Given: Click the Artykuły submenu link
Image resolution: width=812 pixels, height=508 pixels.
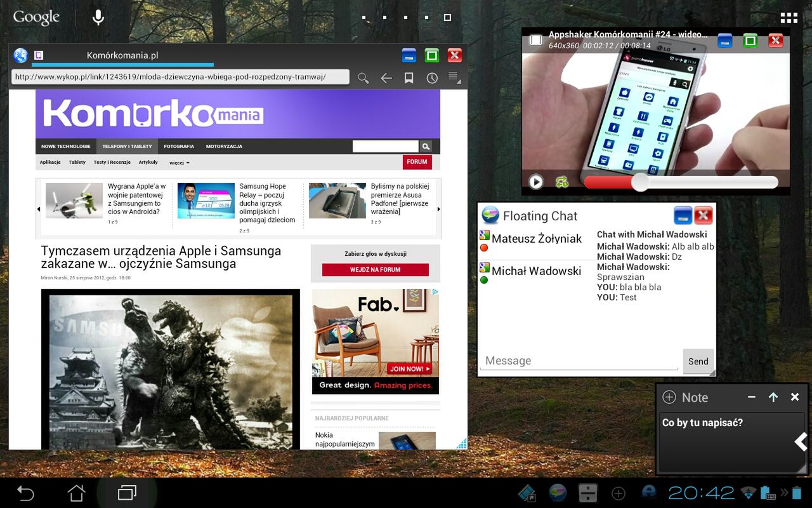Looking at the screenshot, I should (148, 162).
